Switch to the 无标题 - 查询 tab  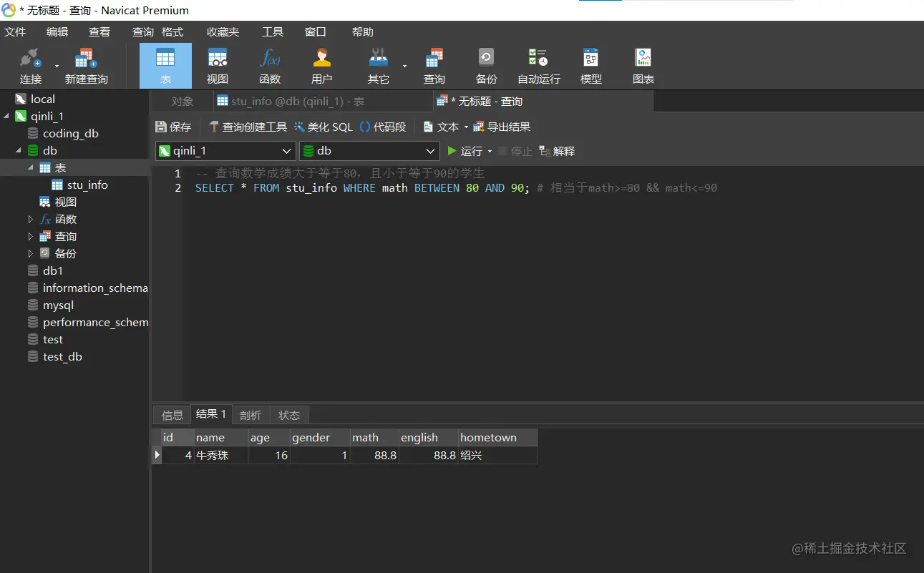pyautogui.click(x=543, y=101)
